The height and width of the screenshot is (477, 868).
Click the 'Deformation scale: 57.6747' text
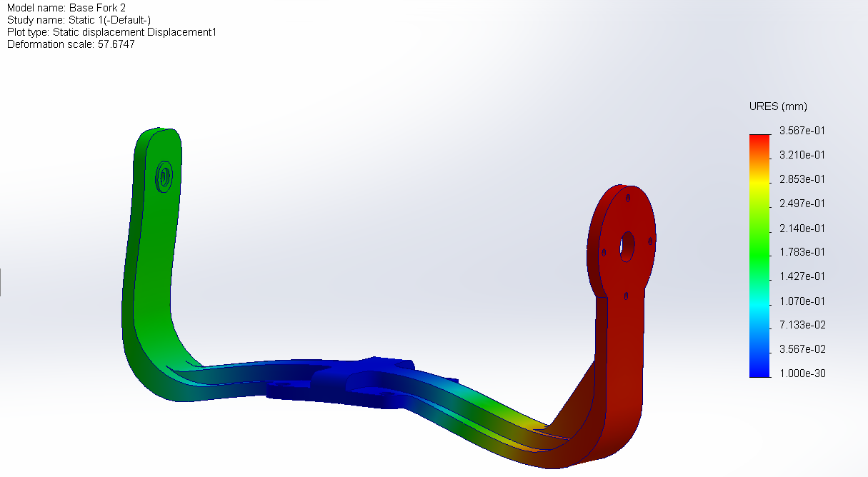click(71, 44)
